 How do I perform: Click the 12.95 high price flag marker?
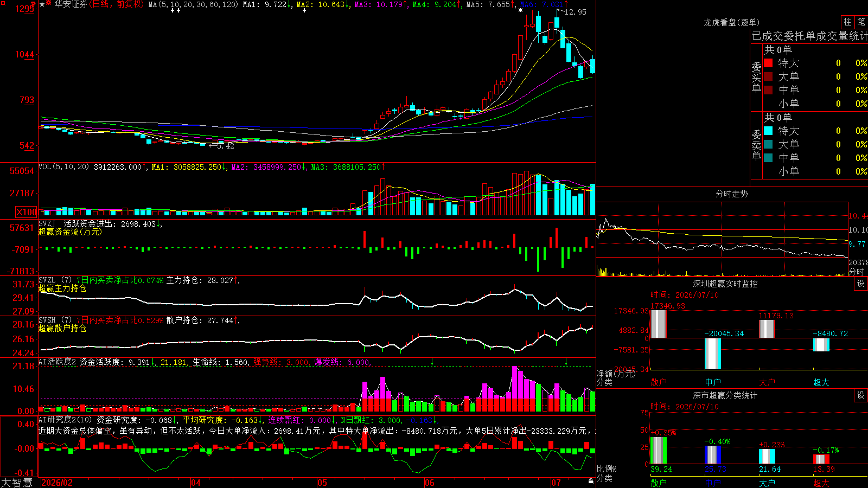572,12
